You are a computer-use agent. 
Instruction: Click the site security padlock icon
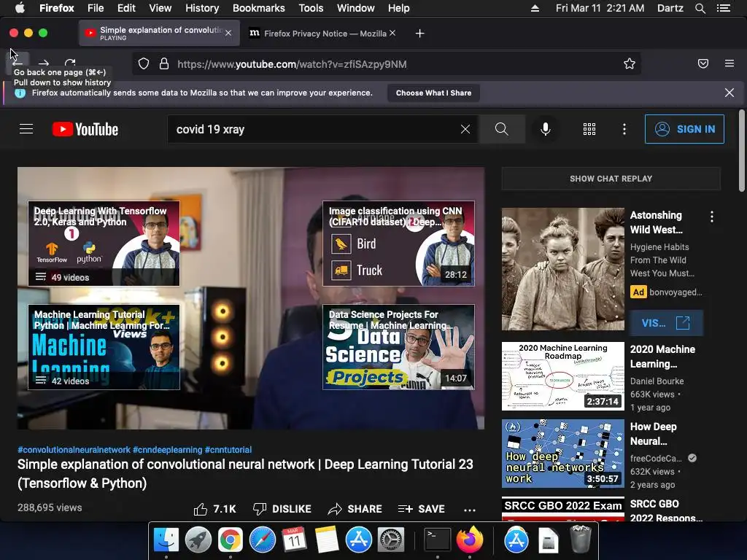coord(164,64)
